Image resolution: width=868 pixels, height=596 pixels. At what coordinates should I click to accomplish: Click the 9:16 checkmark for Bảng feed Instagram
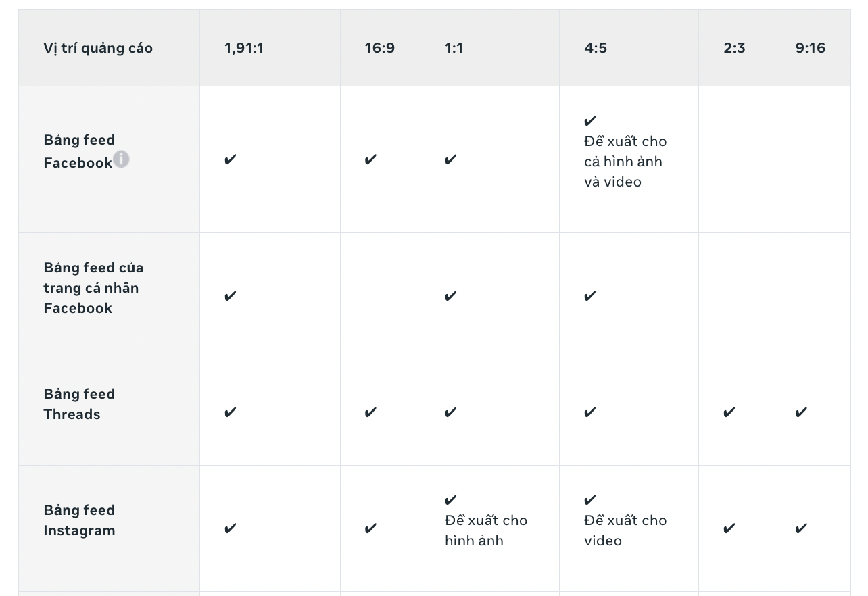click(801, 528)
